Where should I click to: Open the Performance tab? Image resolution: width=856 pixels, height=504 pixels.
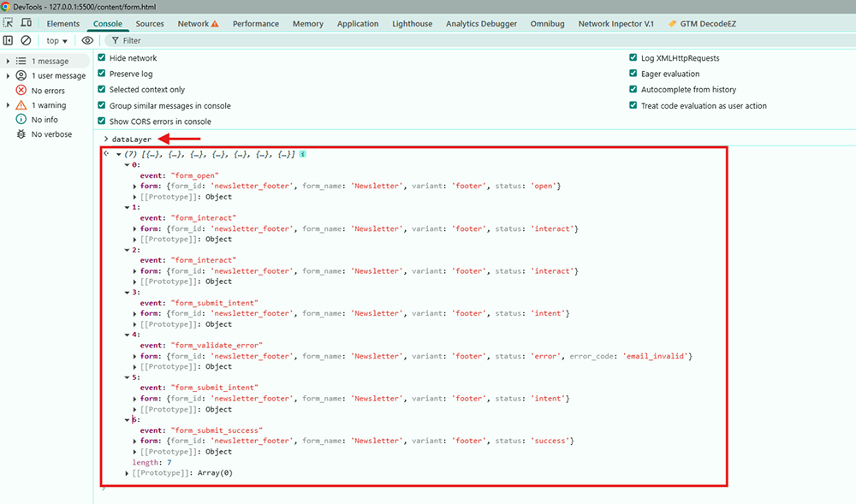pyautogui.click(x=255, y=24)
